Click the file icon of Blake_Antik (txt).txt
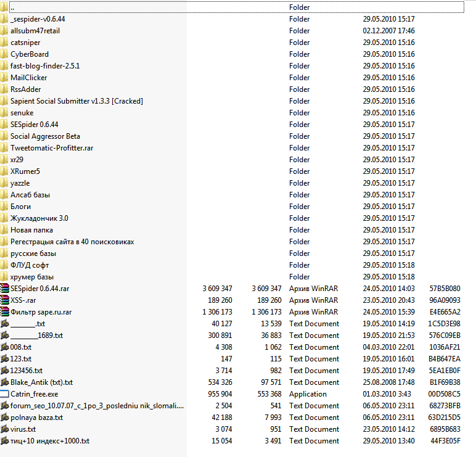This screenshot has width=476, height=457. pos(4,382)
